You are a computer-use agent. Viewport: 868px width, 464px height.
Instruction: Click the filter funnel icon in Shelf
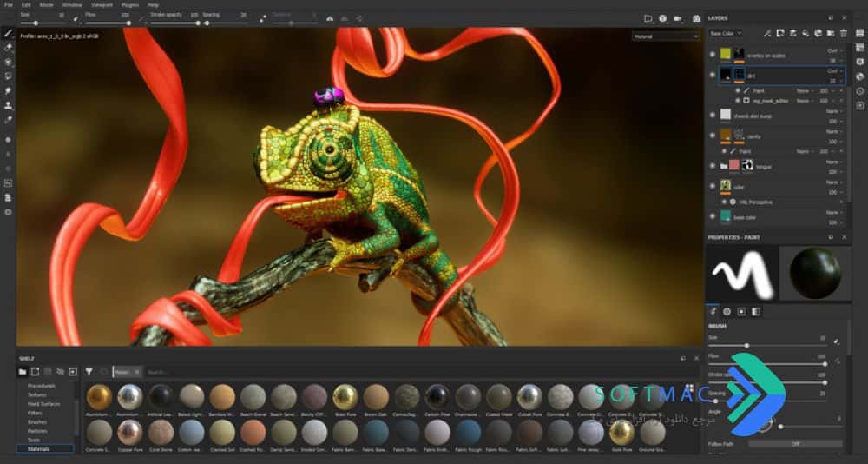pos(89,372)
